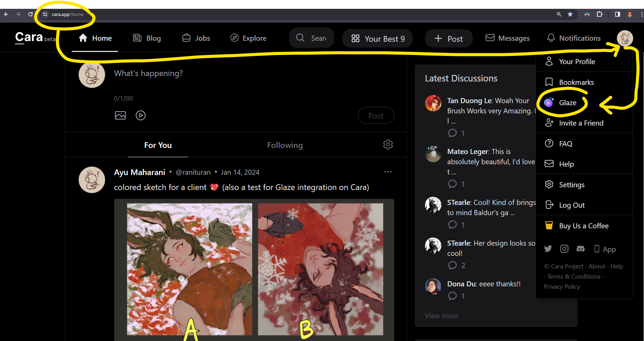Open feed settings gear icon
The image size is (644, 341).
(x=388, y=145)
